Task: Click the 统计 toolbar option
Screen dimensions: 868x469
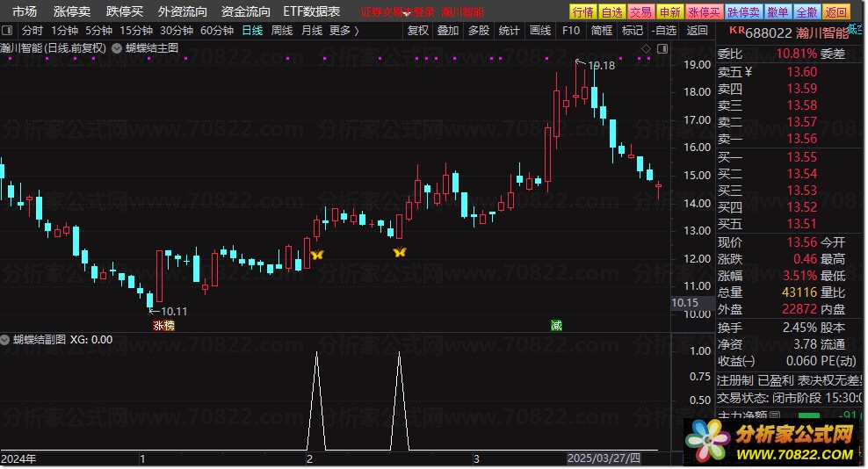Action: (x=509, y=31)
